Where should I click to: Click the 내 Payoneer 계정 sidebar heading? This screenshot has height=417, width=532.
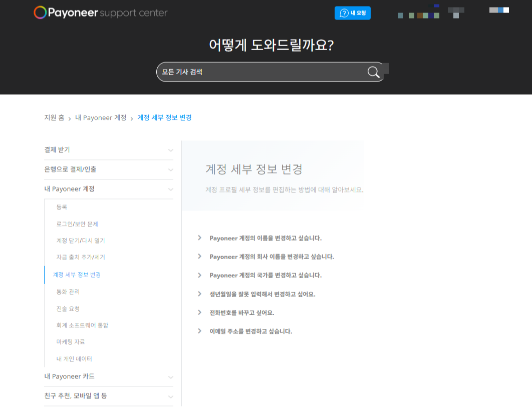click(x=69, y=189)
